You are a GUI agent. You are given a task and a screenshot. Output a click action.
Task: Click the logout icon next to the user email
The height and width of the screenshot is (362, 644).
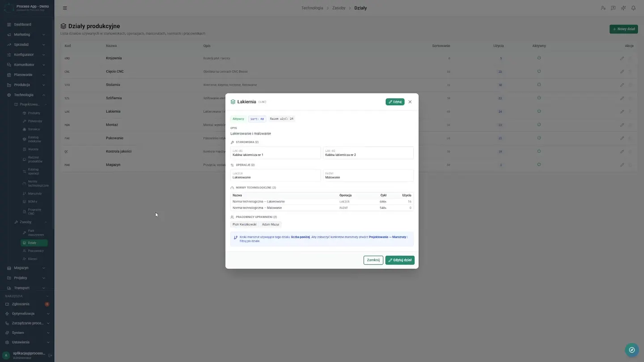pyautogui.click(x=50, y=355)
